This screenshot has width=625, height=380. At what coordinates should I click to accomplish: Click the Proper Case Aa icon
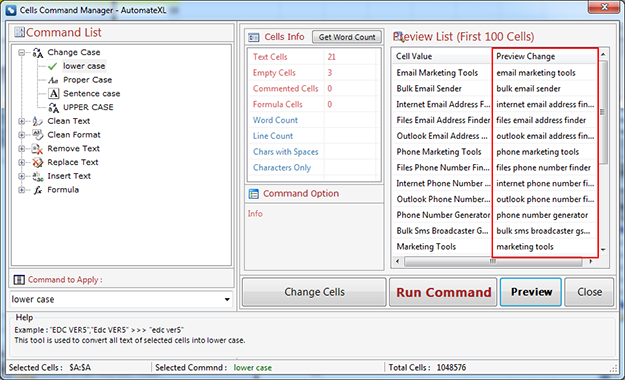(53, 80)
